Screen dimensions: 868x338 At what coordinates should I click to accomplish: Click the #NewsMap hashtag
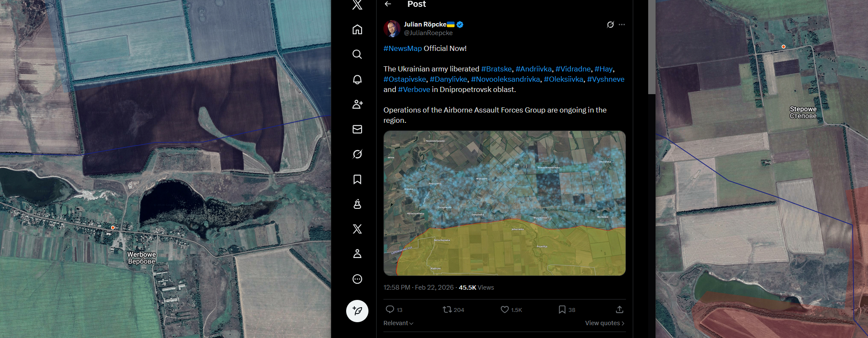[403, 48]
